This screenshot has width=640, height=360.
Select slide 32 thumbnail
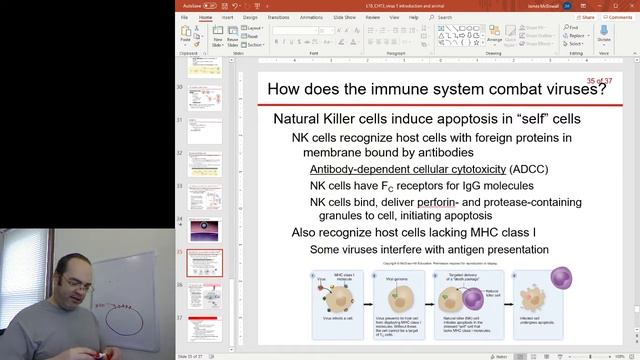pyautogui.click(x=204, y=164)
